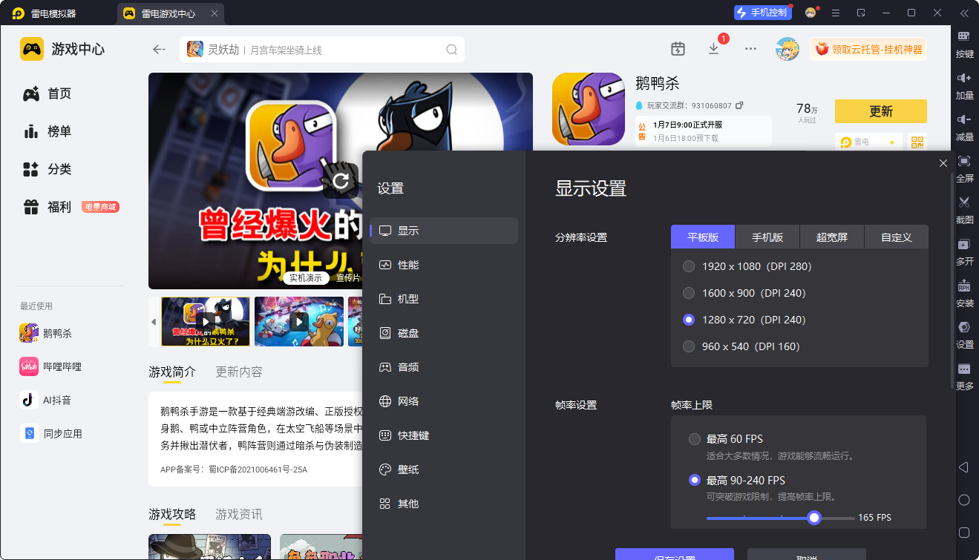Open 显示 settings category
This screenshot has height=560, width=979.
[x=444, y=231]
